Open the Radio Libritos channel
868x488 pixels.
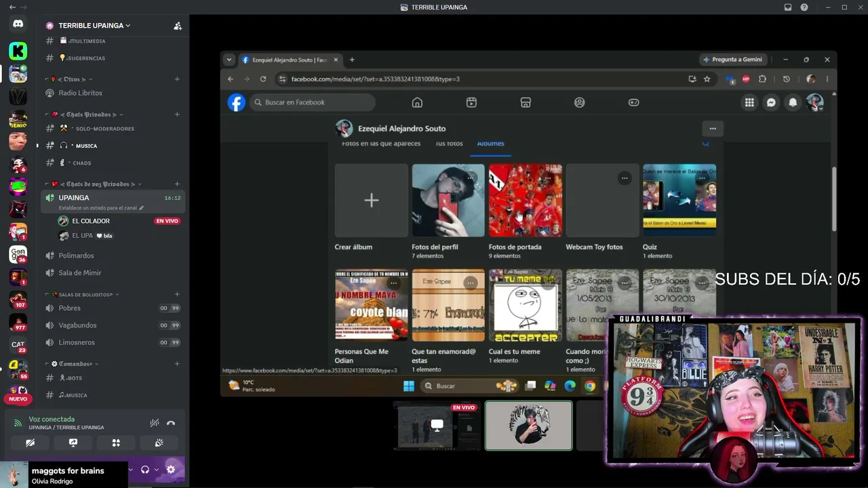click(x=80, y=93)
